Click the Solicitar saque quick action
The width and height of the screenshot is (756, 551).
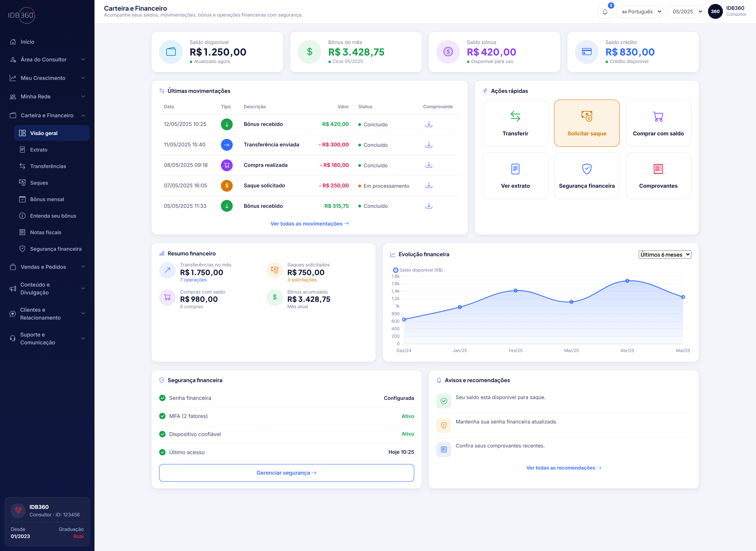pyautogui.click(x=586, y=123)
